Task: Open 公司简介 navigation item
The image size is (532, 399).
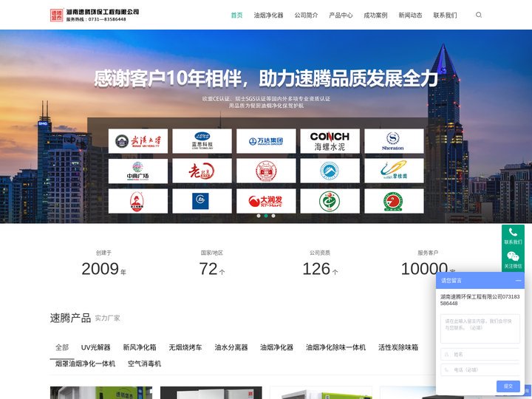Action: coord(306,16)
